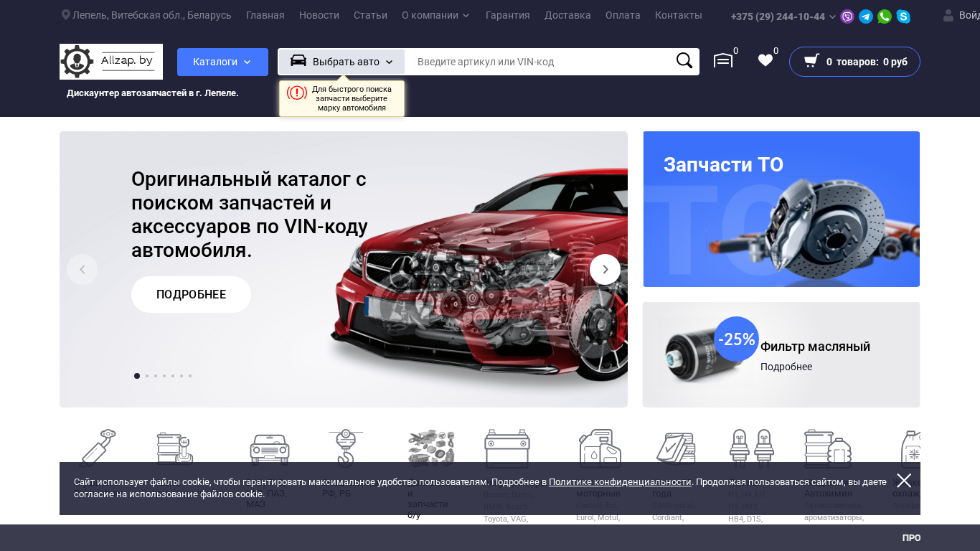This screenshot has height=551, width=980.
Task: Click Подробнее under Фильтр масляный
Action: [x=786, y=367]
